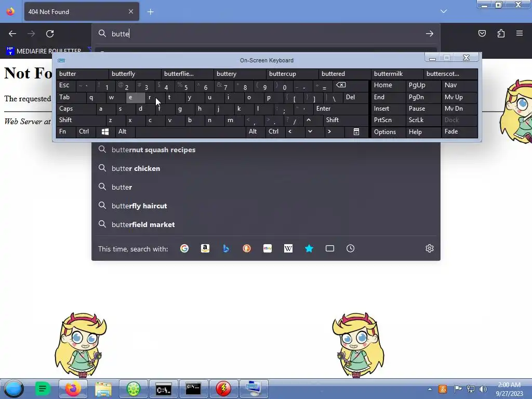Viewport: 532px width, 399px height.
Task: Toggle the left Shift key
Action: pyautogui.click(x=81, y=120)
